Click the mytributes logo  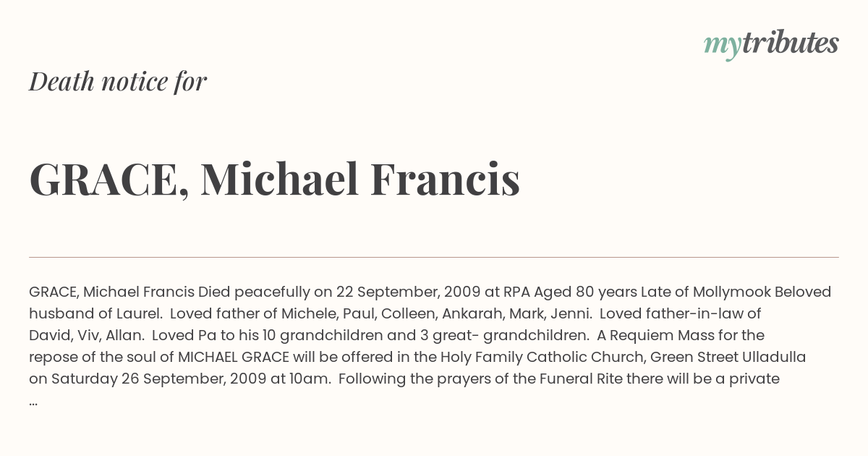click(x=771, y=44)
